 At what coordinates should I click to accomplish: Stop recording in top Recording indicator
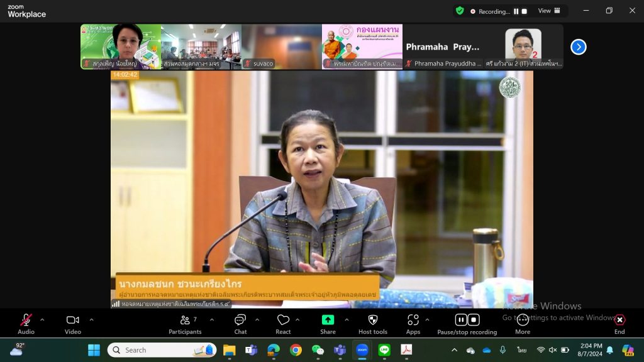click(x=524, y=11)
